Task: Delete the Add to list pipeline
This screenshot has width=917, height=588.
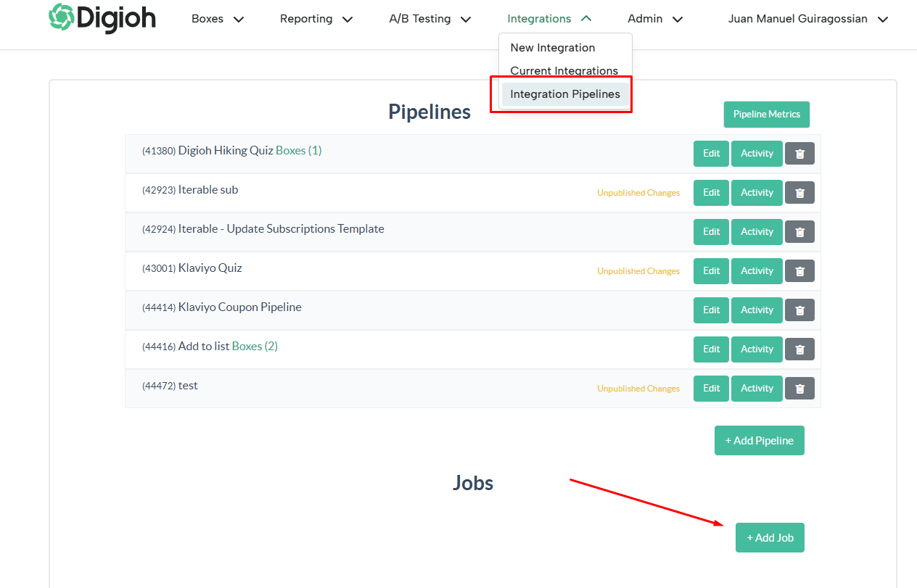Action: pyautogui.click(x=799, y=349)
